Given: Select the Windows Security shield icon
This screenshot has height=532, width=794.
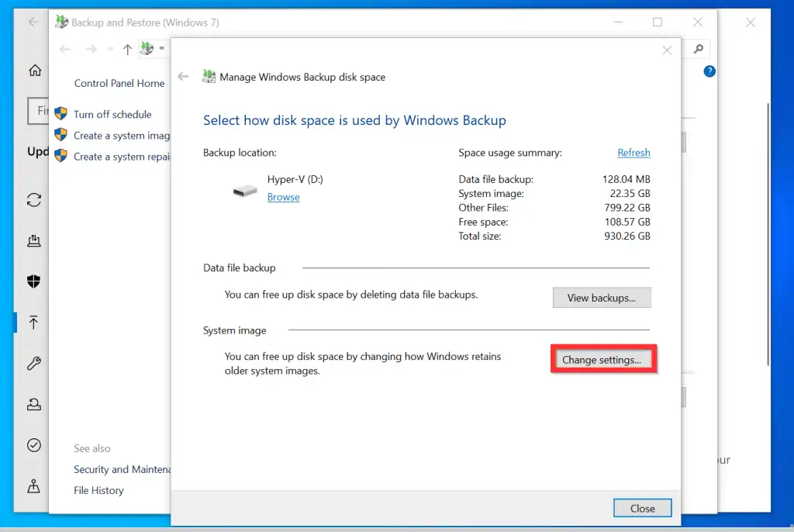Looking at the screenshot, I should tap(34, 281).
